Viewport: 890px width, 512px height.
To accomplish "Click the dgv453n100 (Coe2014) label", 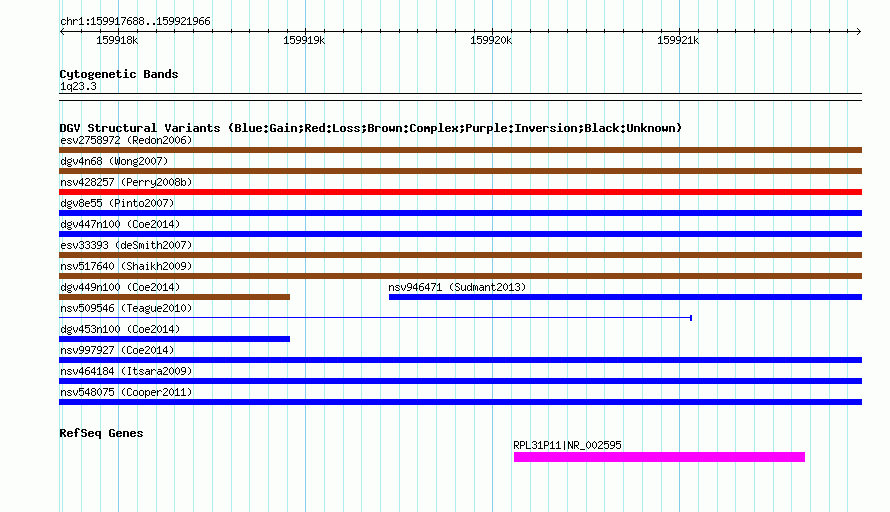I will [x=120, y=329].
